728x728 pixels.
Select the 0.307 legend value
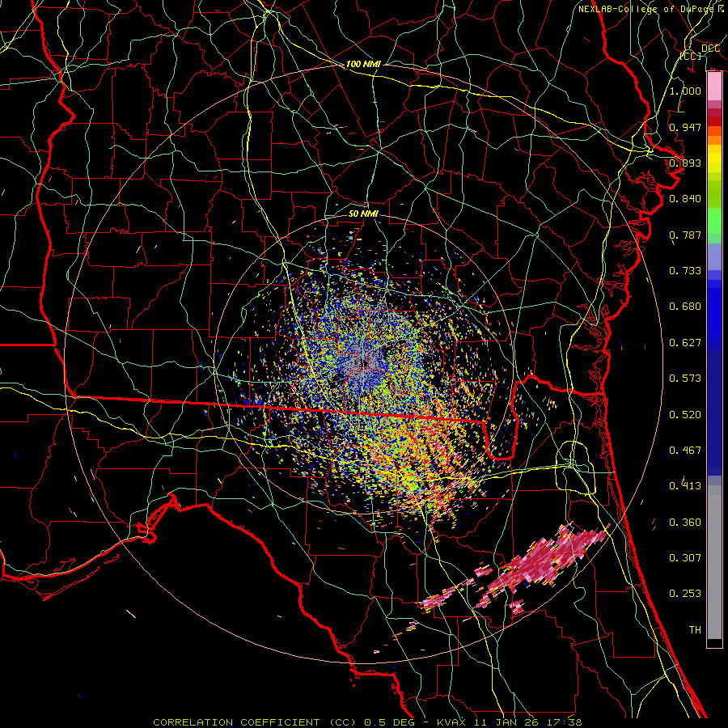(x=685, y=557)
